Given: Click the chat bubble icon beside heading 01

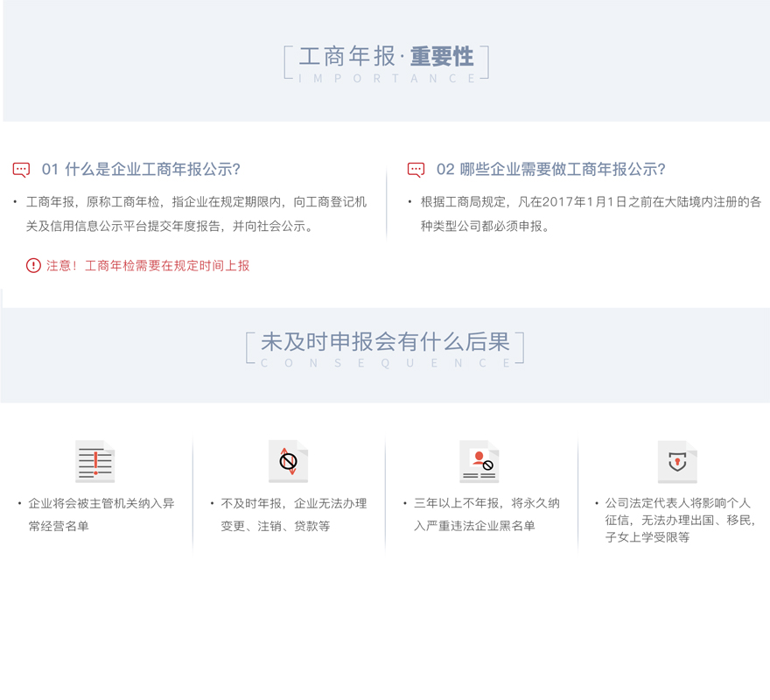Looking at the screenshot, I should 22,170.
